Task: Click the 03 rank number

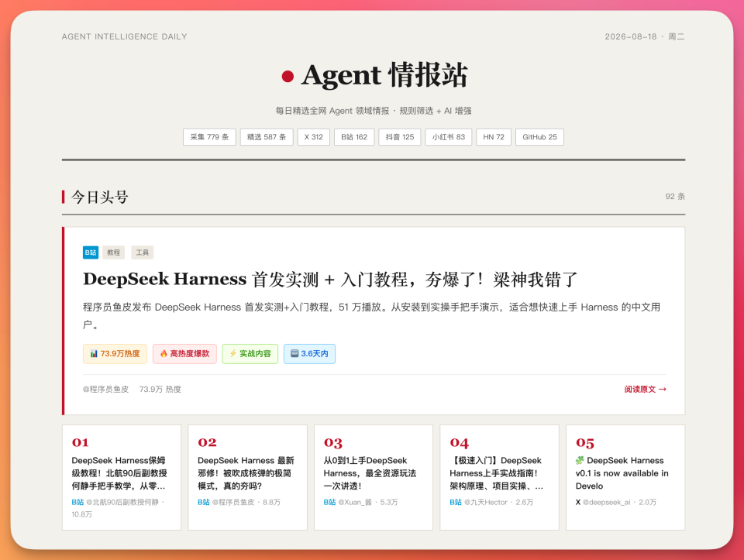Action: 333,443
